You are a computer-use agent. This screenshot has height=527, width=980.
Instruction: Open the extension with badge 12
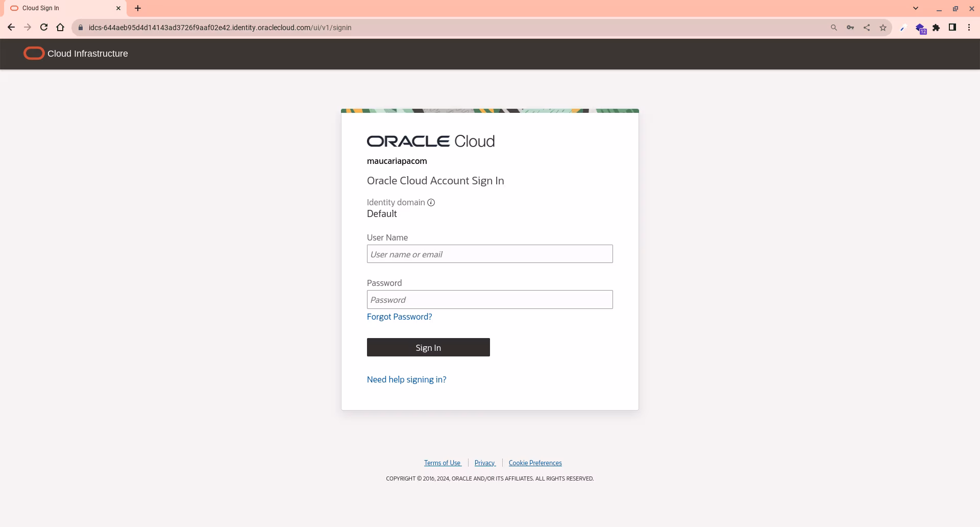[x=920, y=28]
